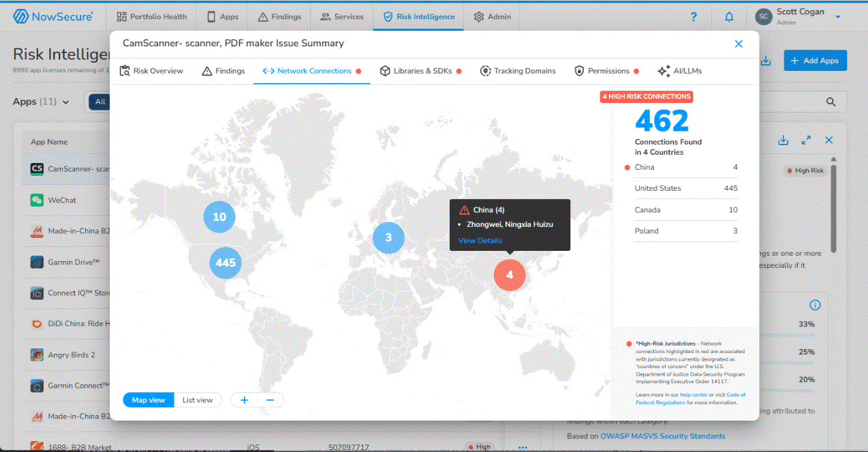The width and height of the screenshot is (868, 452).
Task: Select WeChat app row
Action: tap(66, 200)
